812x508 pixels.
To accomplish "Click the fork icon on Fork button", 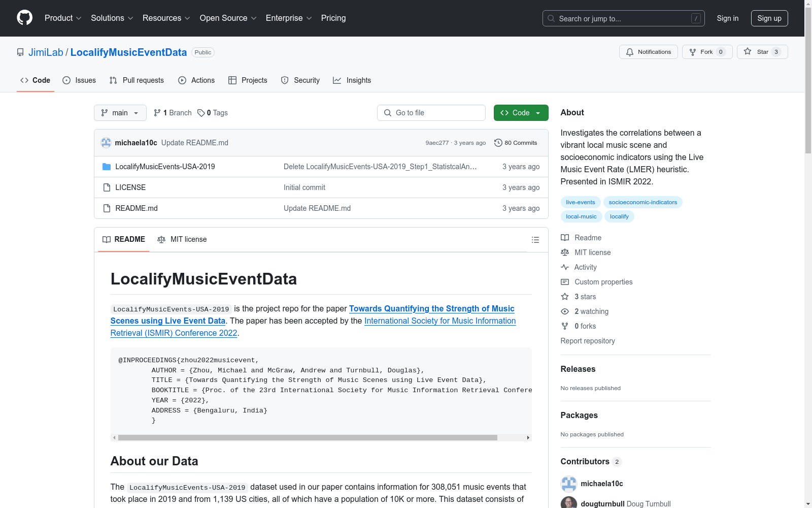I will (693, 52).
